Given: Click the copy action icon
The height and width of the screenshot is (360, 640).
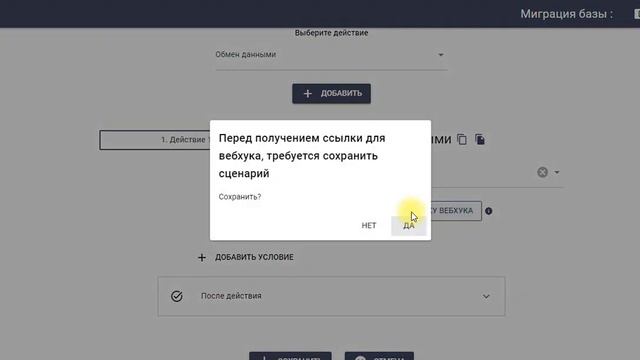Looking at the screenshot, I should point(462,140).
